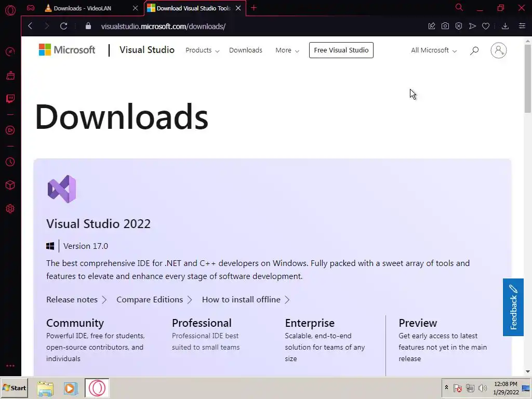The height and width of the screenshot is (399, 532).
Task: Click the Community edition heading
Action: click(x=75, y=323)
